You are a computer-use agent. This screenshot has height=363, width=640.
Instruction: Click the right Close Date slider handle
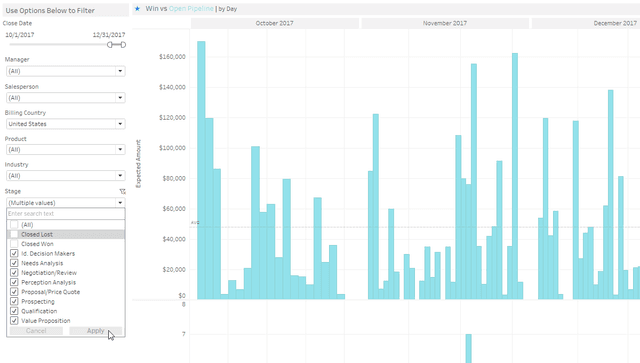(x=123, y=45)
